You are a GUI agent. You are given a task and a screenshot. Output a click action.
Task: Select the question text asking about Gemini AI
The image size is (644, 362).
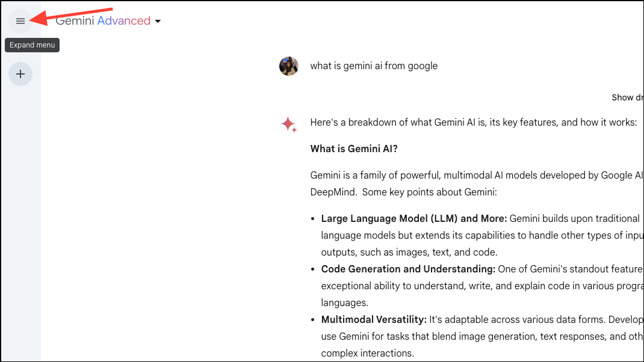(x=374, y=66)
